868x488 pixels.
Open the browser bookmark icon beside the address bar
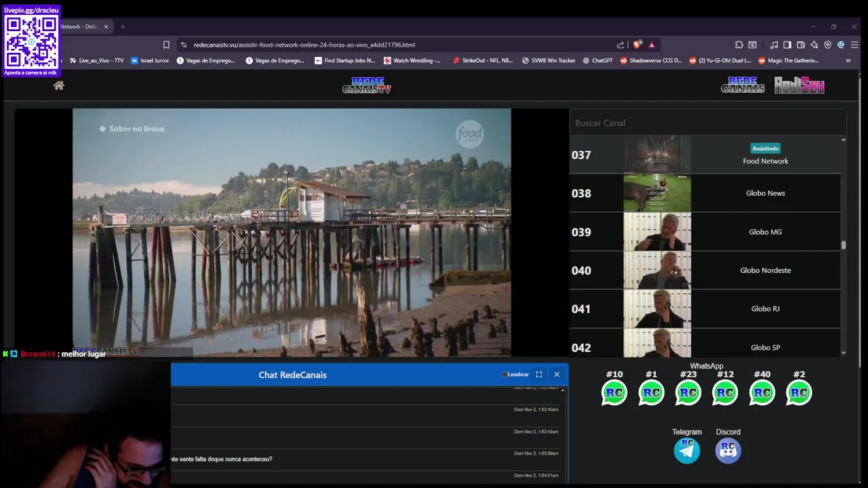click(x=166, y=45)
